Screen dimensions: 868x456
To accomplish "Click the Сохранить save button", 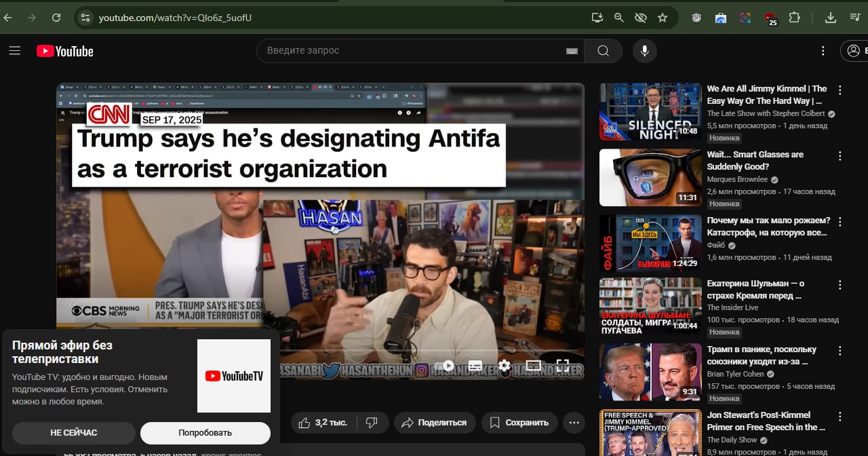I will tap(519, 423).
